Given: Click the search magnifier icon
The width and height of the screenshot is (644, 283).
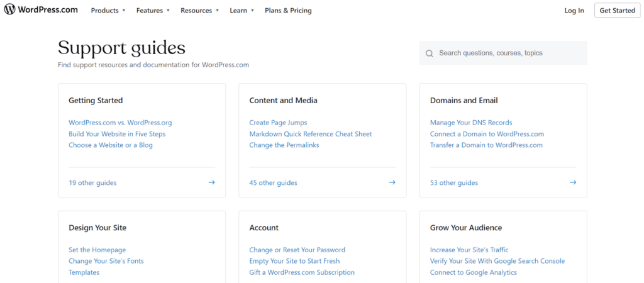Looking at the screenshot, I should click(429, 53).
